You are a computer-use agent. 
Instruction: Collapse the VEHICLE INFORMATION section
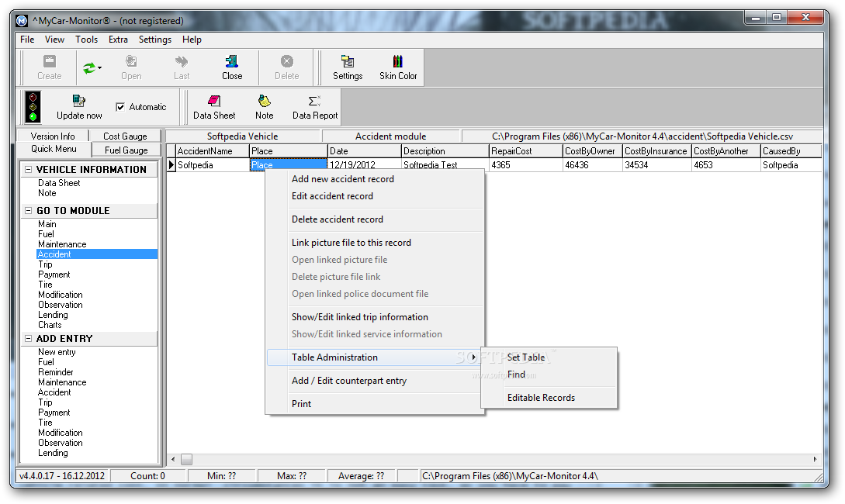click(29, 169)
